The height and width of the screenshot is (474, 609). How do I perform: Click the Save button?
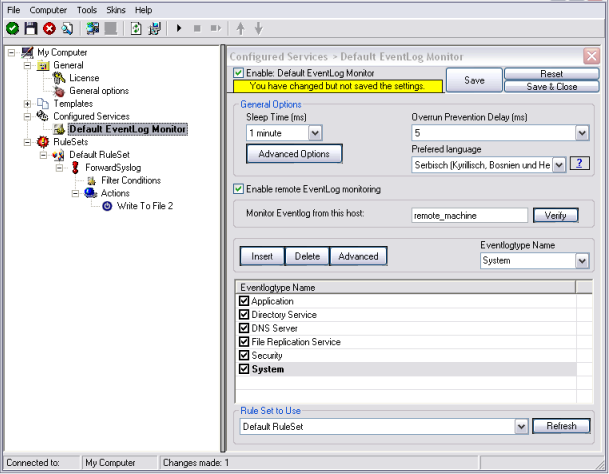pos(474,80)
